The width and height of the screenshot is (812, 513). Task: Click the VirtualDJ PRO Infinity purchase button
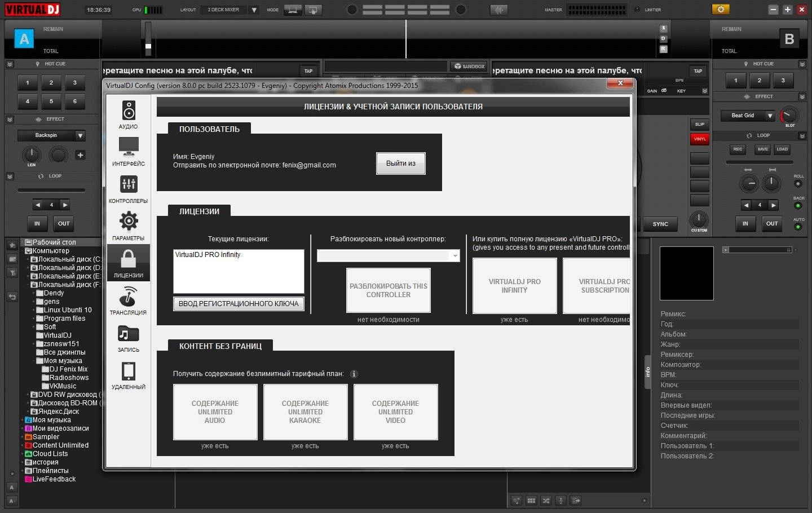515,286
